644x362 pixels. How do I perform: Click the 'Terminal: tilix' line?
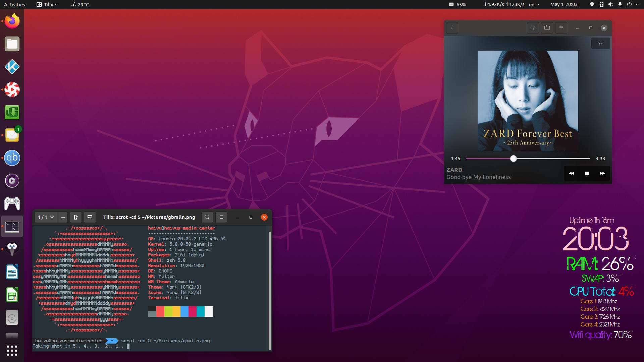(x=168, y=298)
